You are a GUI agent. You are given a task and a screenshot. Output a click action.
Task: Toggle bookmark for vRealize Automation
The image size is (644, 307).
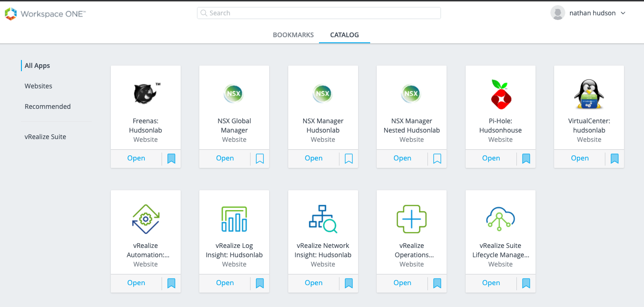(171, 283)
